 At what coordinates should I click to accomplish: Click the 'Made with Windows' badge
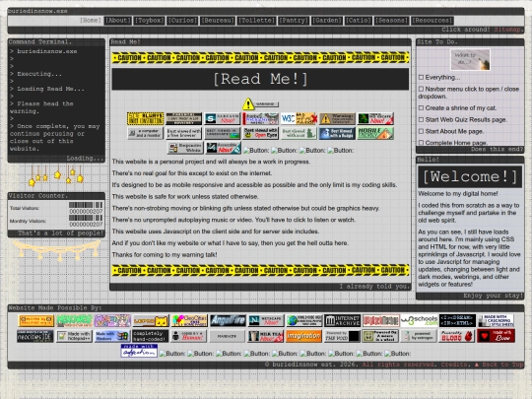[112, 336]
